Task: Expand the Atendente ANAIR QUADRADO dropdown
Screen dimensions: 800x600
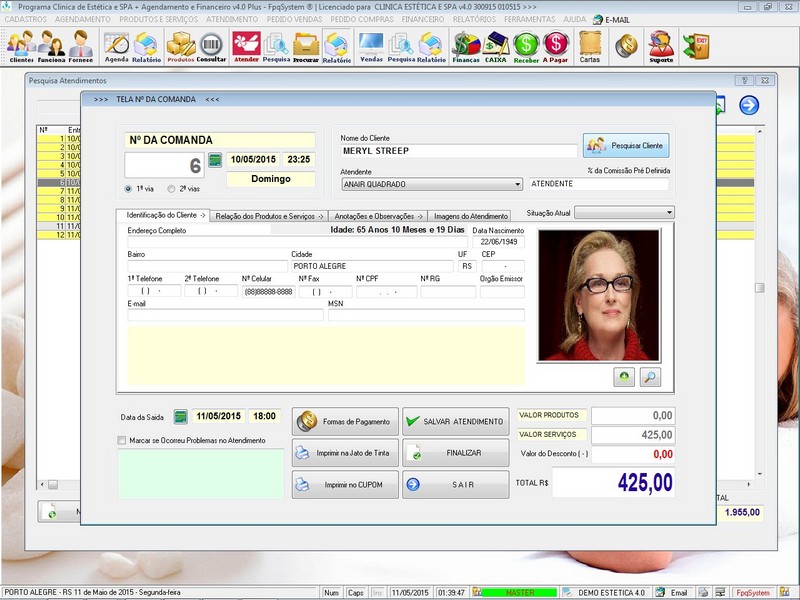Action: pyautogui.click(x=517, y=184)
